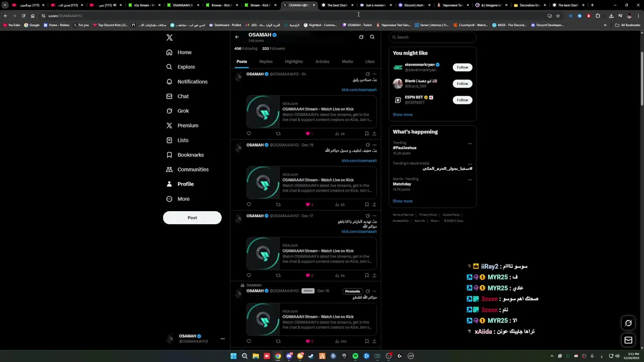Open account switcher dots next to @OSAMAAAH12
Image resolution: width=644 pixels, height=362 pixels.
pyautogui.click(x=222, y=339)
